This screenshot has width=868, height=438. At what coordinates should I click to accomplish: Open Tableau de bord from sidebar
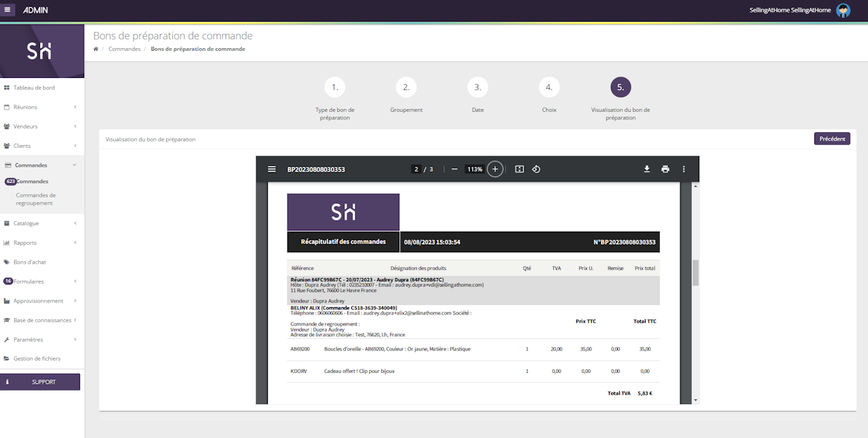click(34, 87)
